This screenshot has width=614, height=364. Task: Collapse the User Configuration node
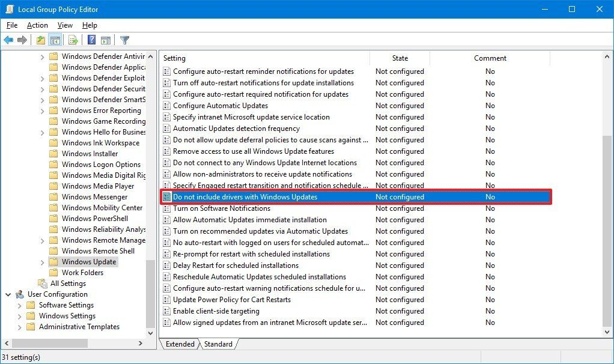(8, 294)
